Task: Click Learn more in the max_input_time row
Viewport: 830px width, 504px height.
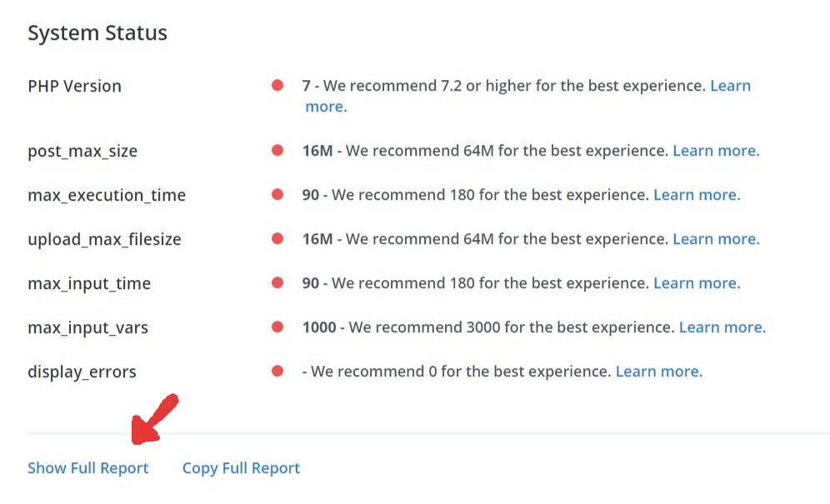Action: (697, 283)
